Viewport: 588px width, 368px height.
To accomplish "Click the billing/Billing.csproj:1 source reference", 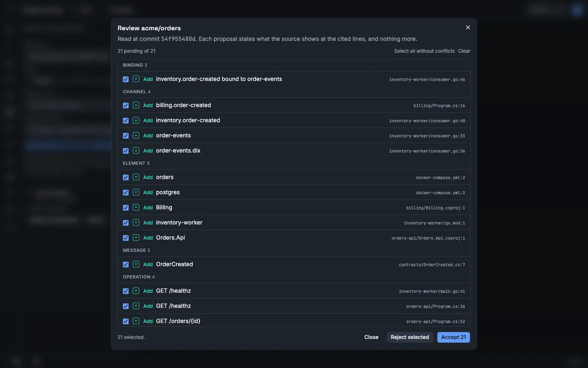I will [436, 208].
